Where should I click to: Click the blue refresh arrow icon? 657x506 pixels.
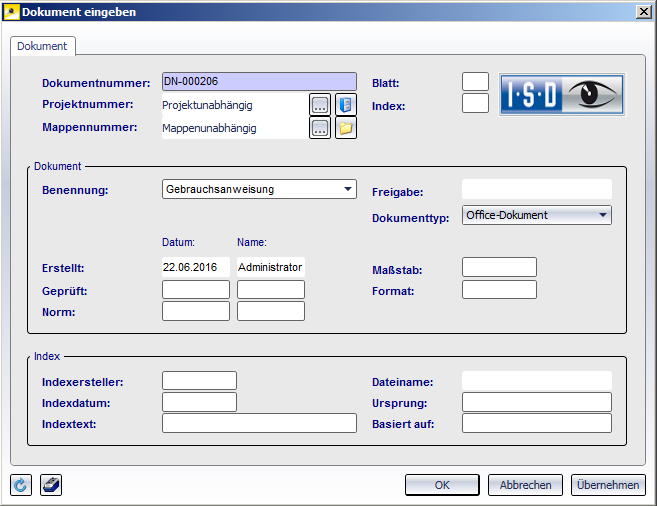click(x=21, y=485)
